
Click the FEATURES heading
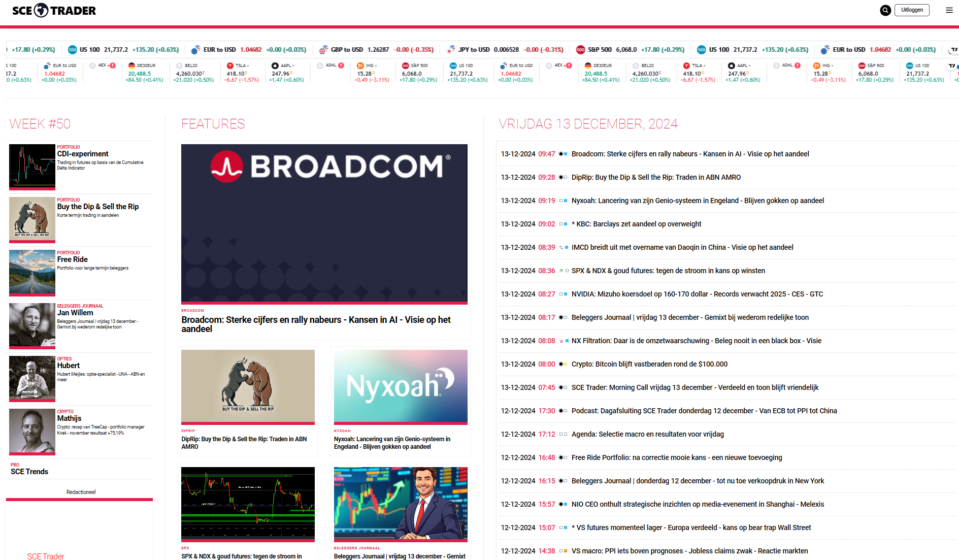[213, 124]
